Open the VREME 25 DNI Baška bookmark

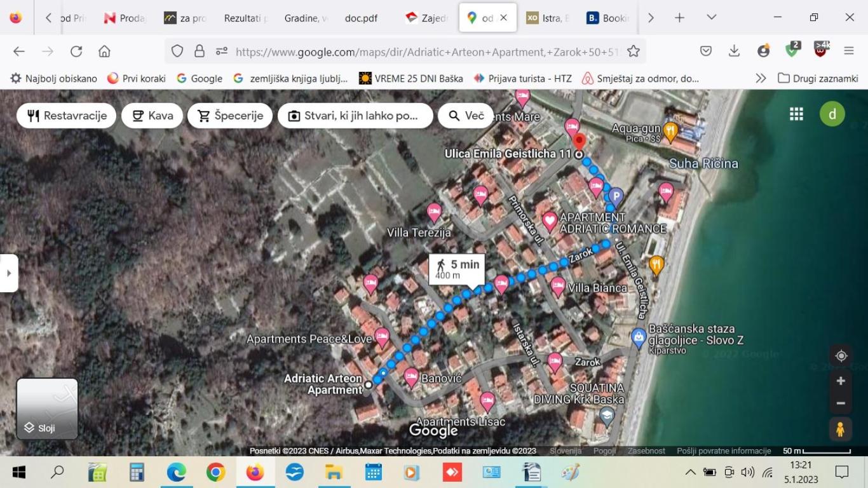(x=410, y=79)
